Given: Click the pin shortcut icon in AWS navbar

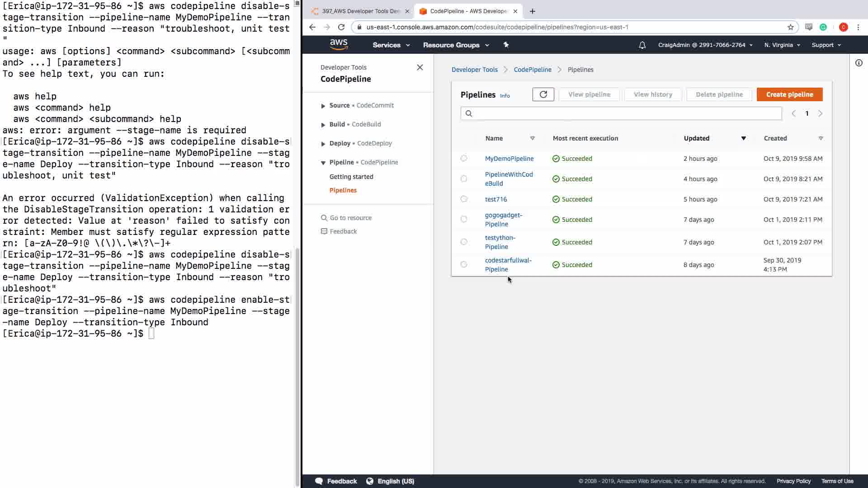Looking at the screenshot, I should point(506,45).
